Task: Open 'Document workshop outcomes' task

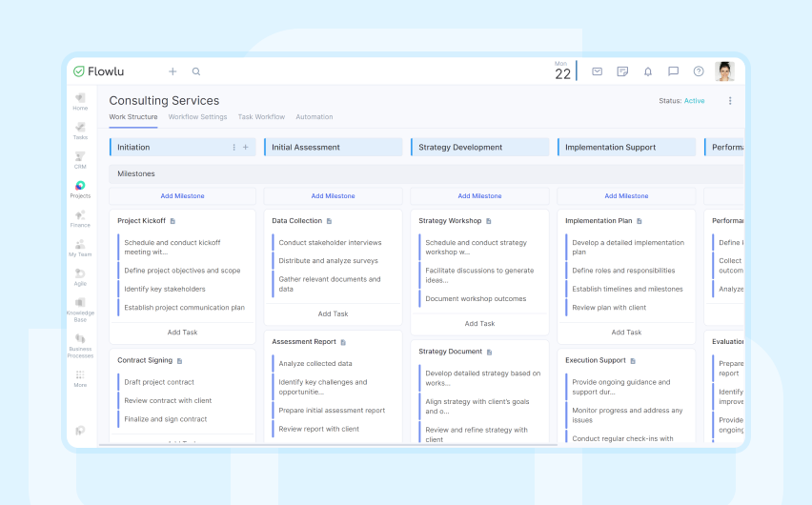Action: 476,299
